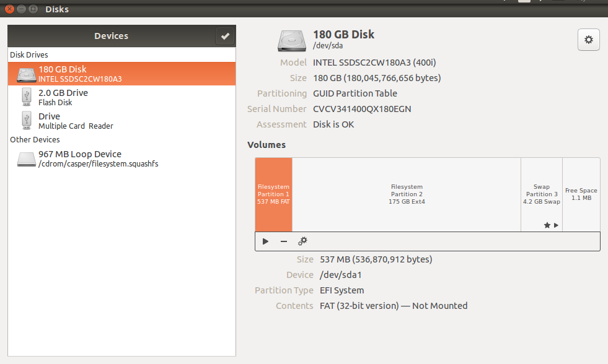This screenshot has width=608, height=364.
Task: Select the 1.1 MB Free Space block
Action: point(581,194)
